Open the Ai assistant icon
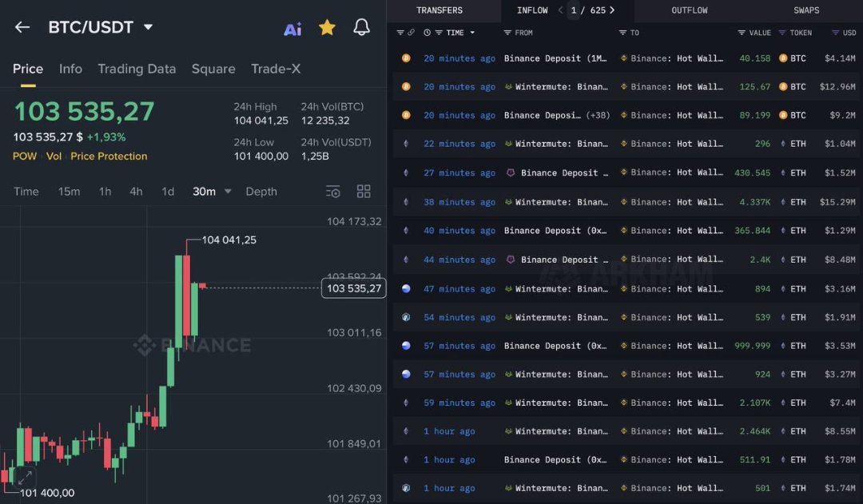This screenshot has width=863, height=504. (x=292, y=29)
